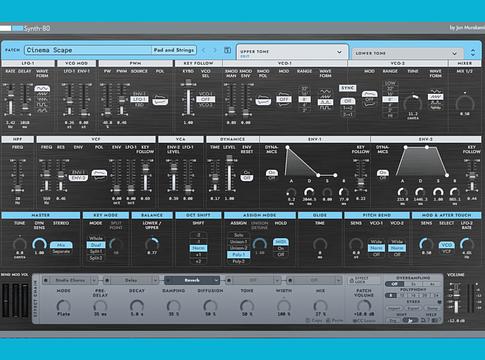Toggle the ENV Reset On/Off switch in Dynamics
The width and height of the screenshot is (485, 360).
[x=247, y=175]
